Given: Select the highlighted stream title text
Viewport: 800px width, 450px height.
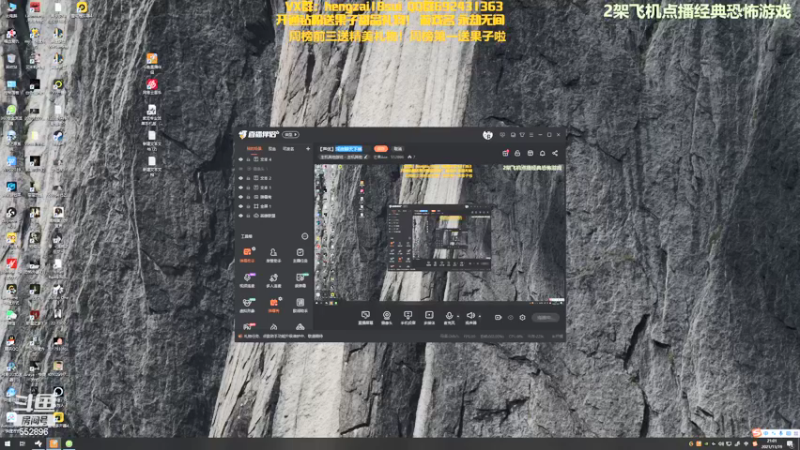Looking at the screenshot, I should (349, 149).
